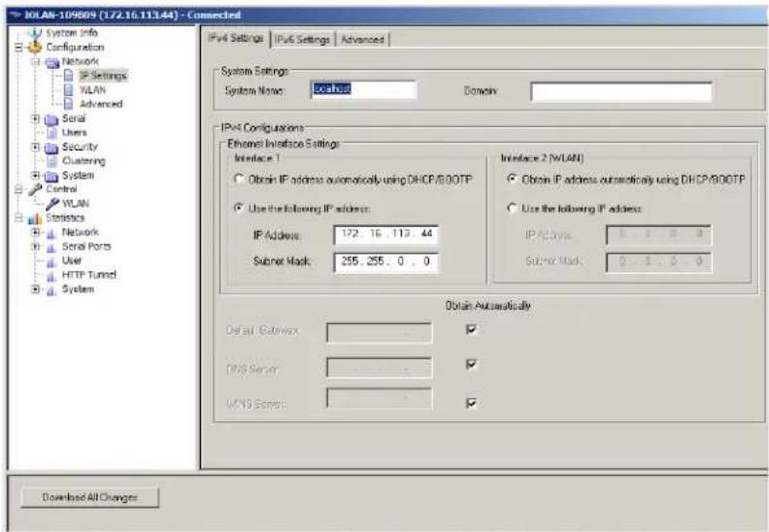Click the Security folder icon
This screenshot has width=769, height=532.
pos(51,148)
